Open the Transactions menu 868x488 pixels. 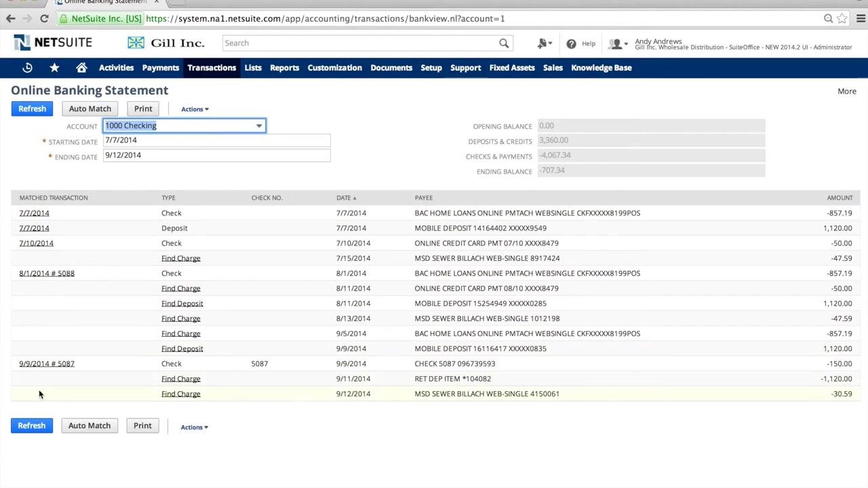point(212,68)
